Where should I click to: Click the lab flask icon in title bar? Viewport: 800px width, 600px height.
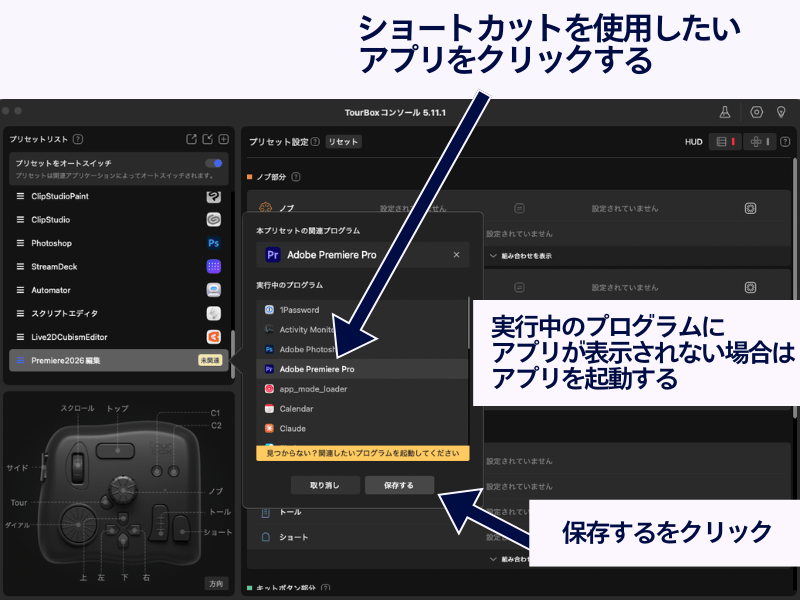coord(725,112)
